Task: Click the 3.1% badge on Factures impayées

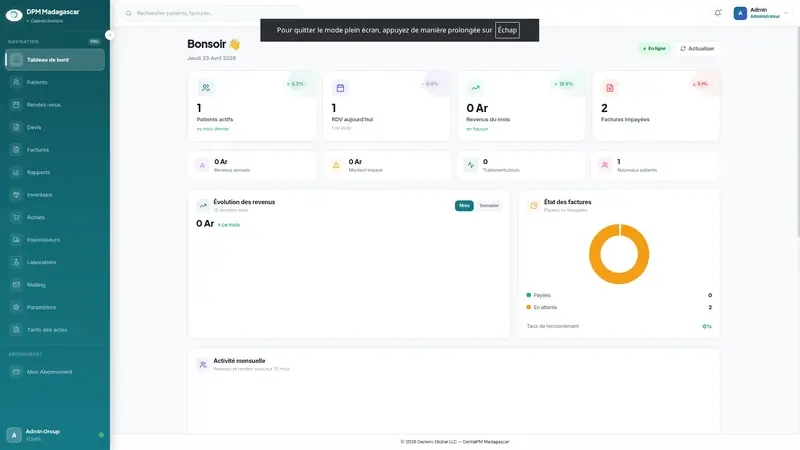Action: 700,84
